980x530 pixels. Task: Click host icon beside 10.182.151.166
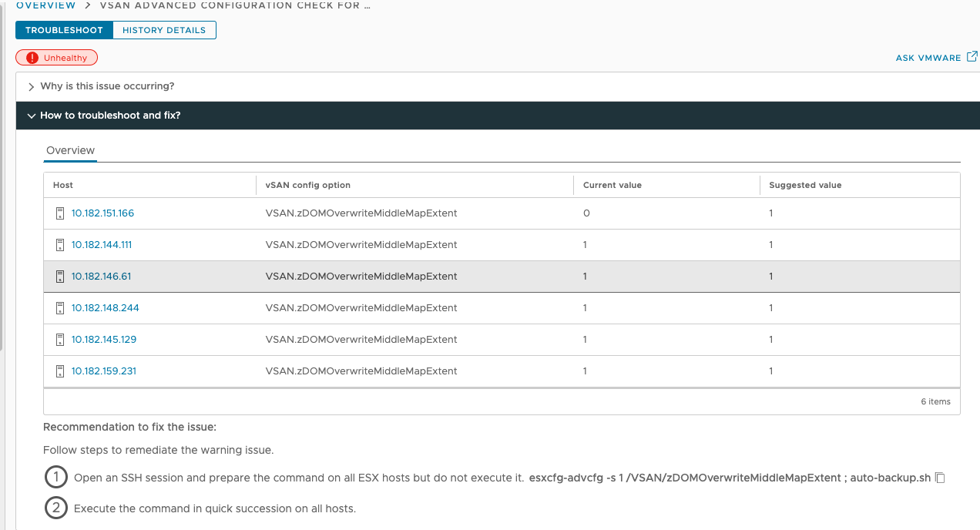[60, 213]
